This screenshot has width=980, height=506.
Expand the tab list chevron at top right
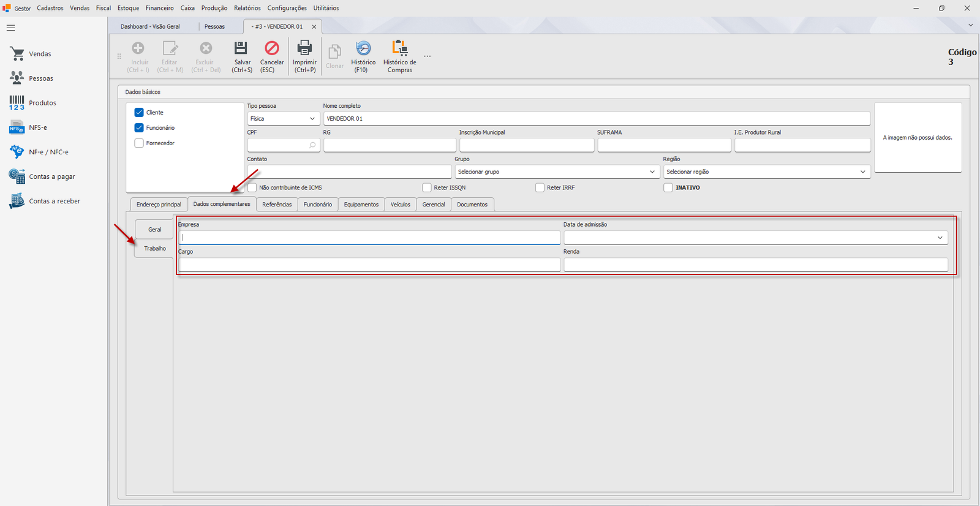(971, 25)
